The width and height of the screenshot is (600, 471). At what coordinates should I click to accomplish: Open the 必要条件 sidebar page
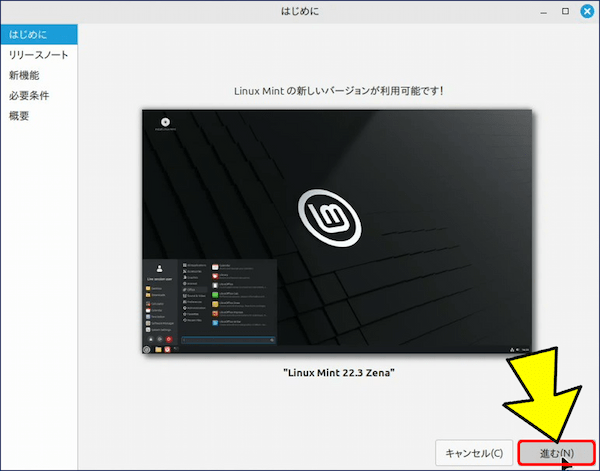pos(39,95)
